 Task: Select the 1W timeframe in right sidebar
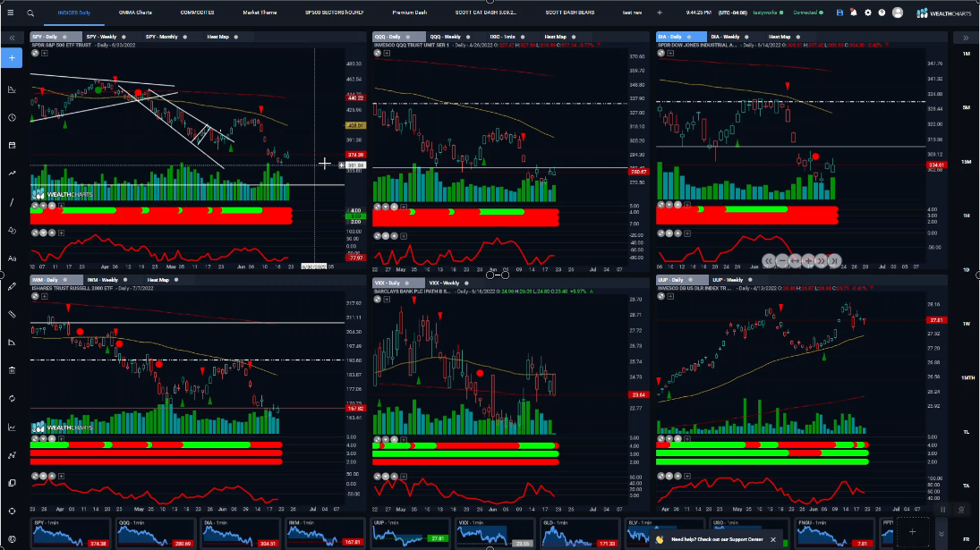[967, 324]
